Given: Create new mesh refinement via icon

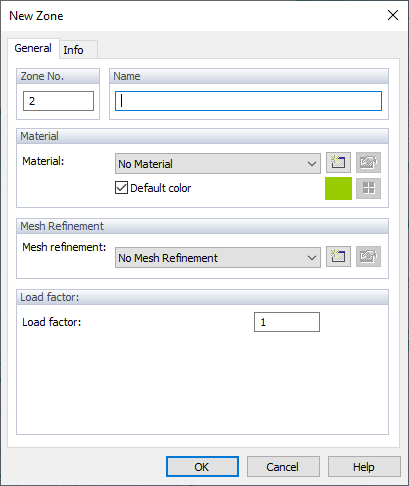Looking at the screenshot, I should (338, 257).
